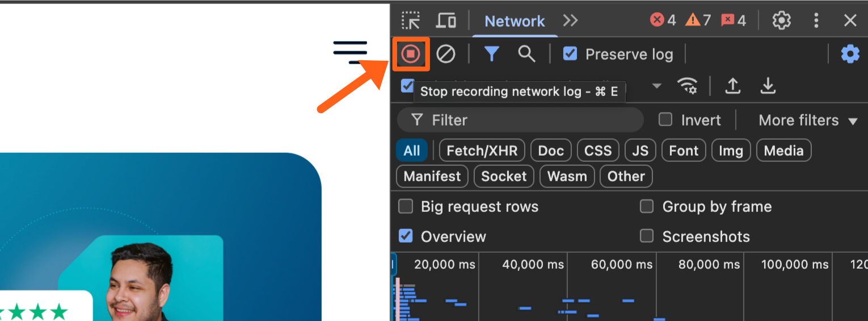Open network search with magnifier icon

tap(526, 54)
